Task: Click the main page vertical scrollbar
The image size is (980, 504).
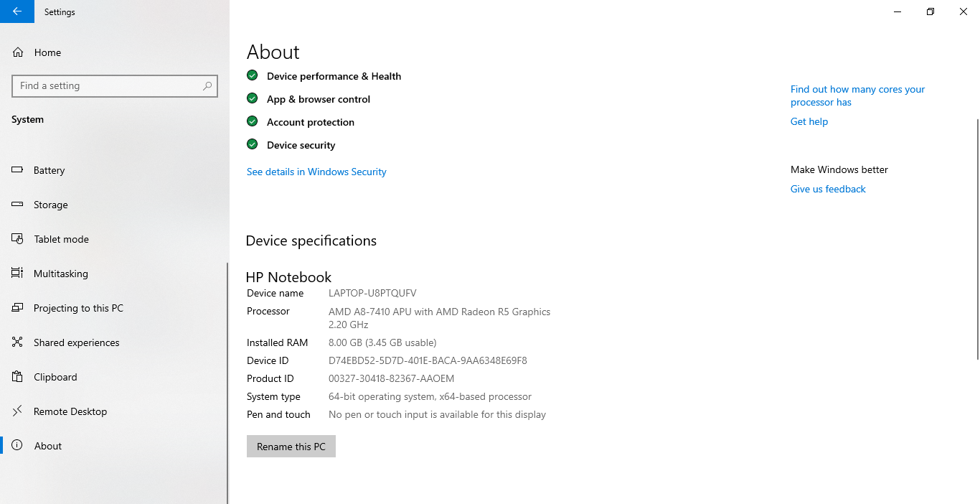Action: (976, 237)
